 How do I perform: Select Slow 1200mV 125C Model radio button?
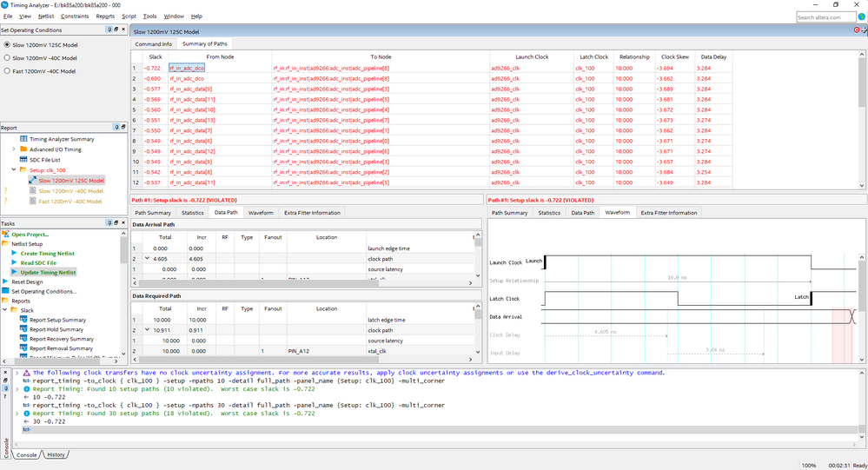(x=7, y=44)
